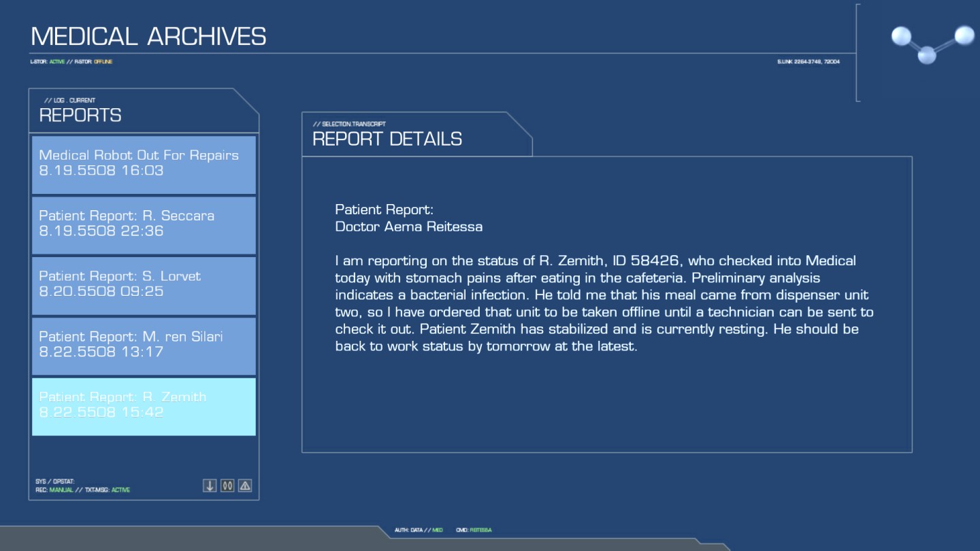Select Patient Report: M. ren Silari entry
This screenshot has height=551, width=980.
click(x=144, y=346)
